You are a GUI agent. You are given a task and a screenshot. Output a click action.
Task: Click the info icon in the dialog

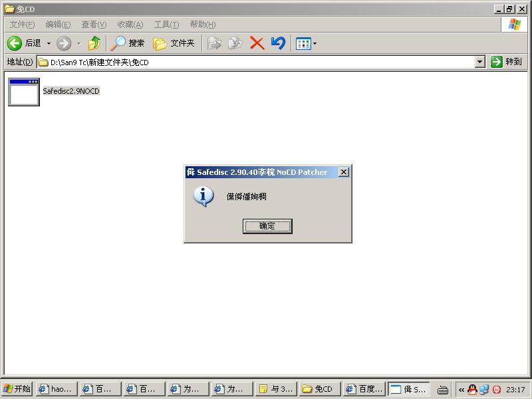(203, 196)
